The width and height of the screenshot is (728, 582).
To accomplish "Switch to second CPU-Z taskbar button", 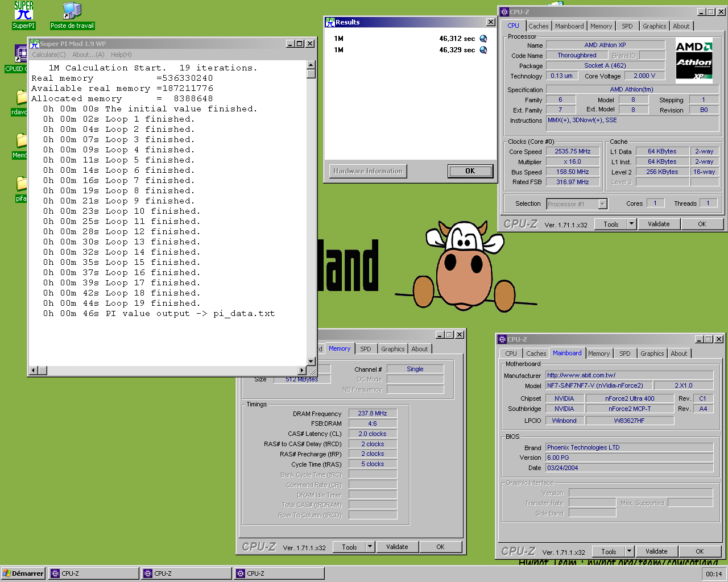I will pyautogui.click(x=187, y=573).
